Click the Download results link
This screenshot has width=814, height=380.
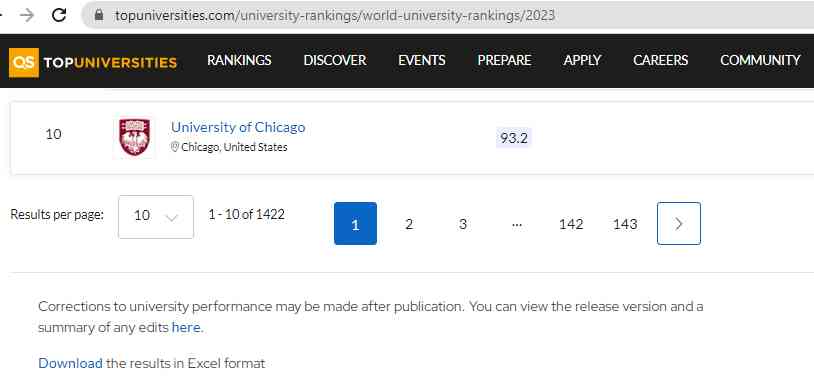[70, 363]
